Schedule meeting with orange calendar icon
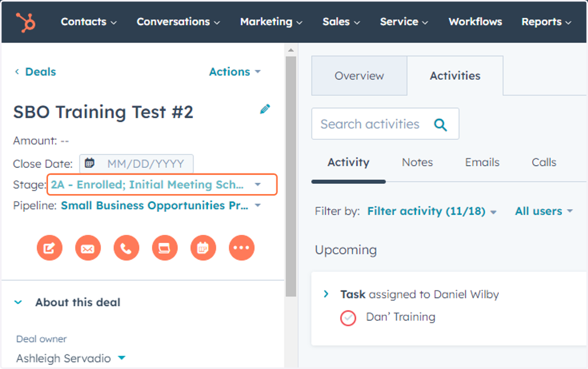Screen dimensions: 588x369 click(x=203, y=248)
